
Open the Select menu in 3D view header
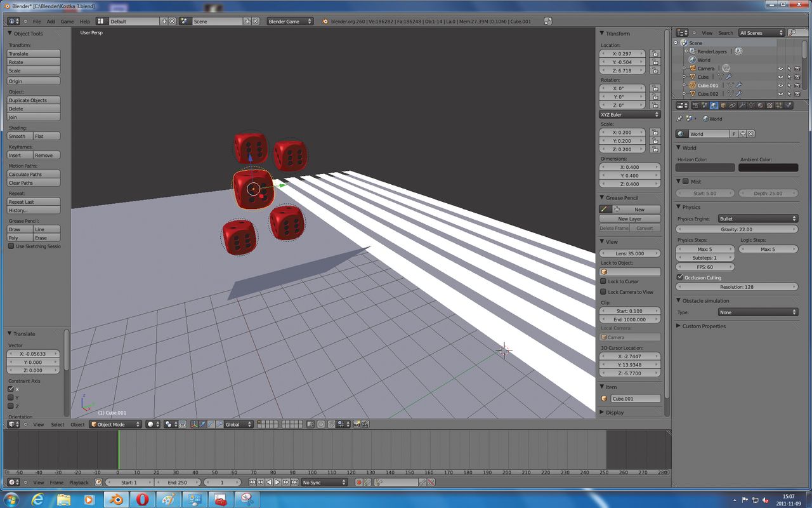click(x=58, y=424)
